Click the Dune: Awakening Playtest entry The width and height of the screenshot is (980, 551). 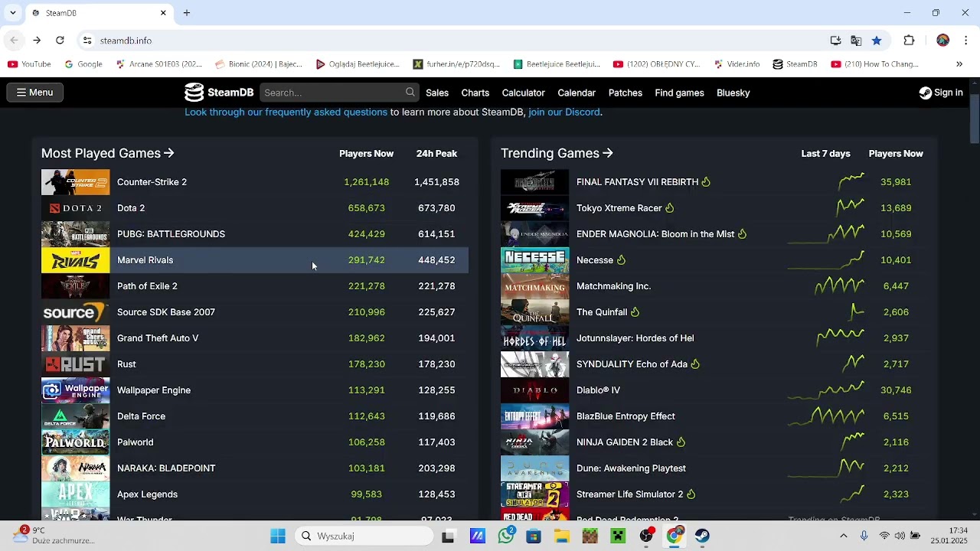[x=631, y=468]
